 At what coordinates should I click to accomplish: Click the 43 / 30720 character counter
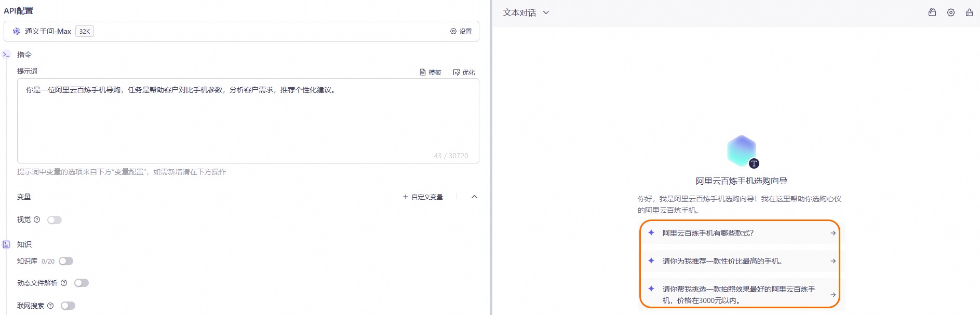pyautogui.click(x=451, y=156)
